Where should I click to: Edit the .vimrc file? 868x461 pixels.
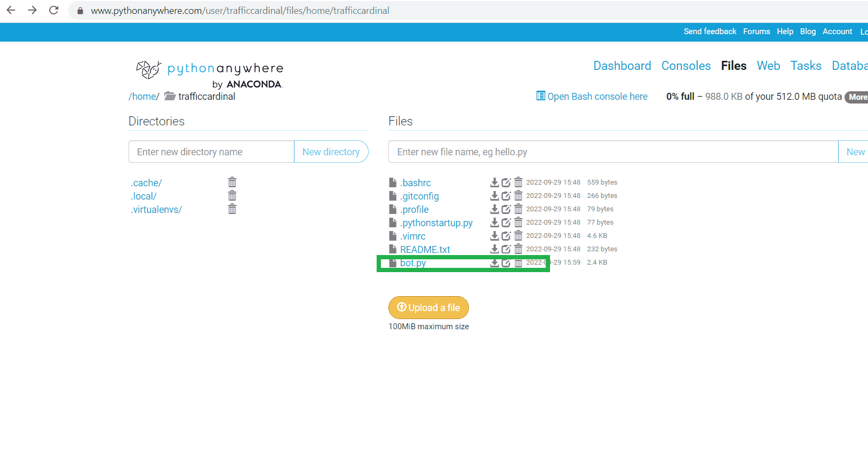(x=506, y=236)
